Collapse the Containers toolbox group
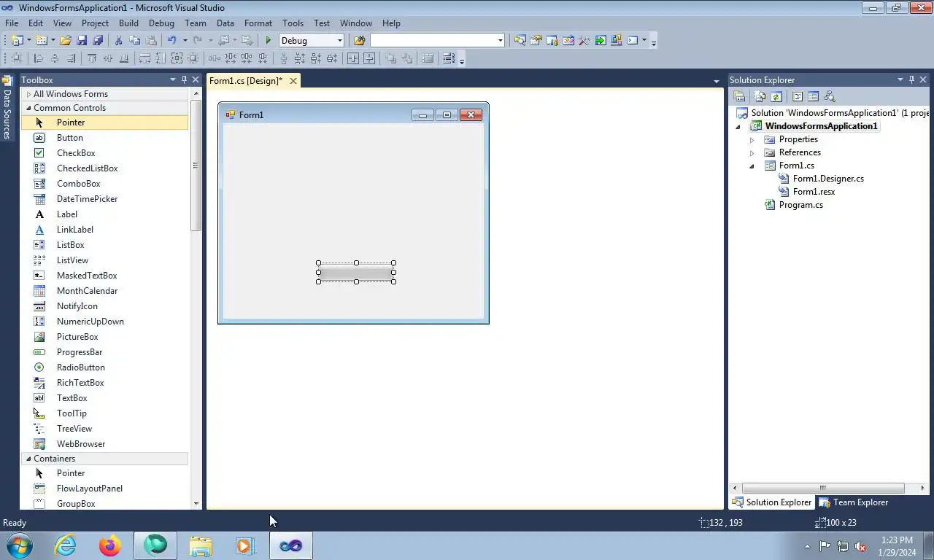This screenshot has height=560, width=934. 28,459
